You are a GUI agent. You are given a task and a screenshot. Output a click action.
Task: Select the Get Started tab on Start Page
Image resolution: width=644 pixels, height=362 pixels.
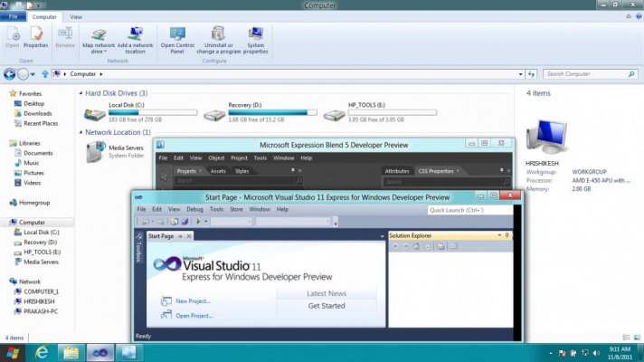[327, 306]
